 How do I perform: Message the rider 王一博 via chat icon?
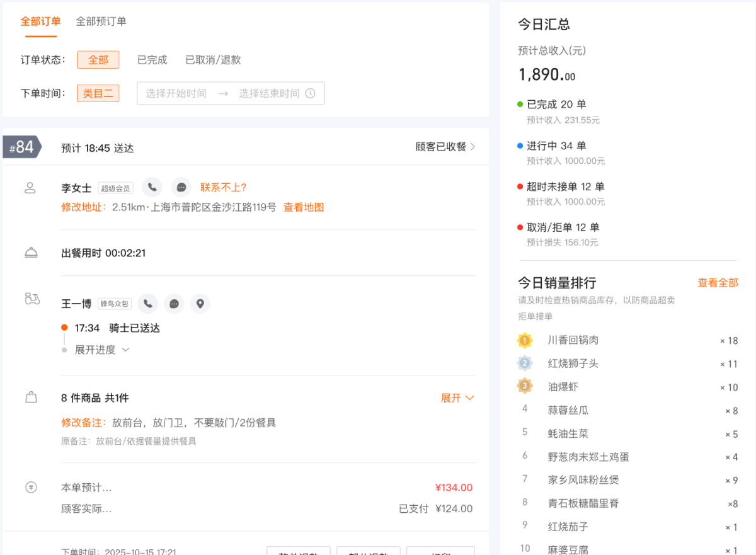coord(174,303)
